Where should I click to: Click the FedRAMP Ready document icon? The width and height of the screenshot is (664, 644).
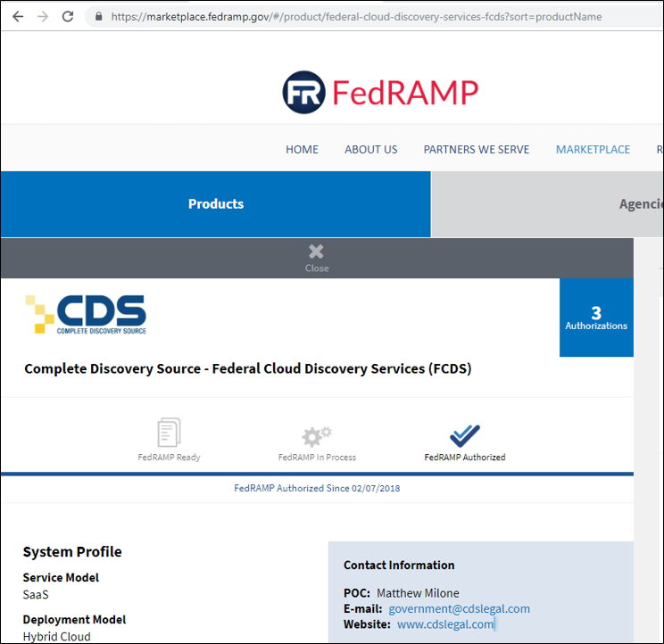pos(169,433)
